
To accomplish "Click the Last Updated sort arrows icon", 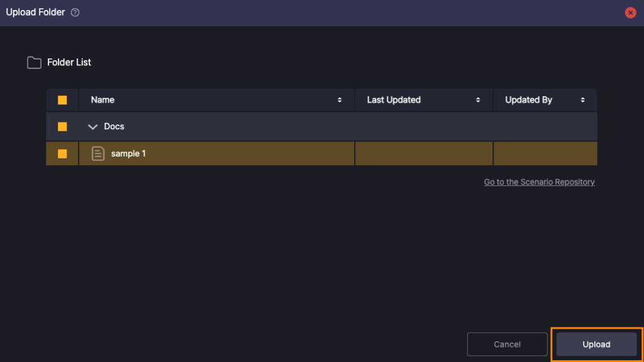I will (x=478, y=100).
